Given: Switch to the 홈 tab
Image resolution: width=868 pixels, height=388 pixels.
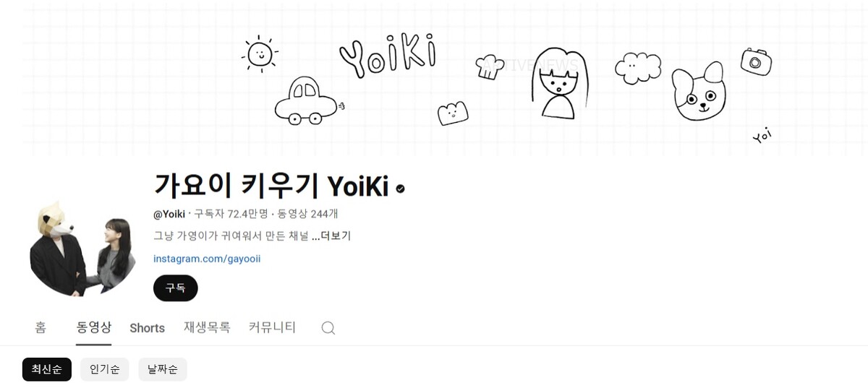Looking at the screenshot, I should (41, 328).
